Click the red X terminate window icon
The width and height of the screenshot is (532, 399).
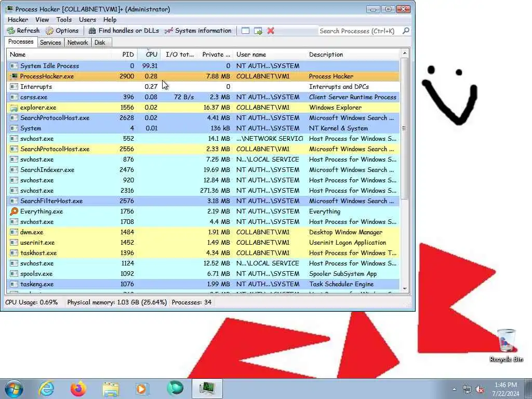pos(270,31)
